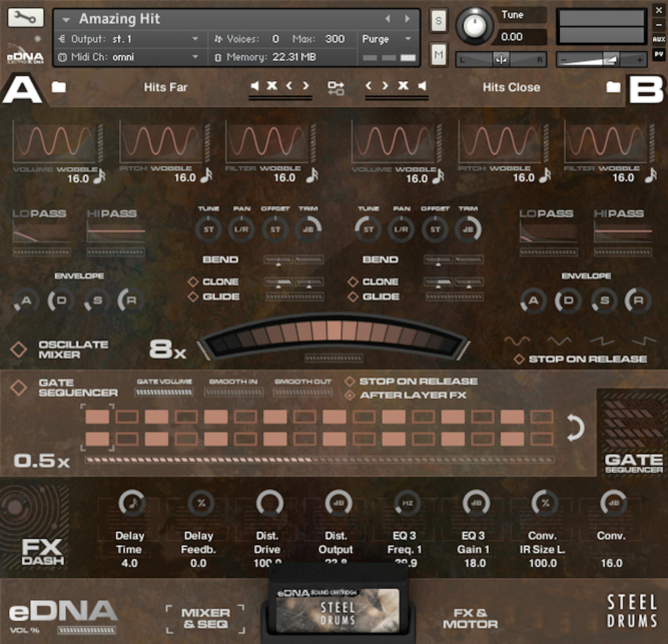
Task: Show the AUX sends panel
Action: pos(659,39)
